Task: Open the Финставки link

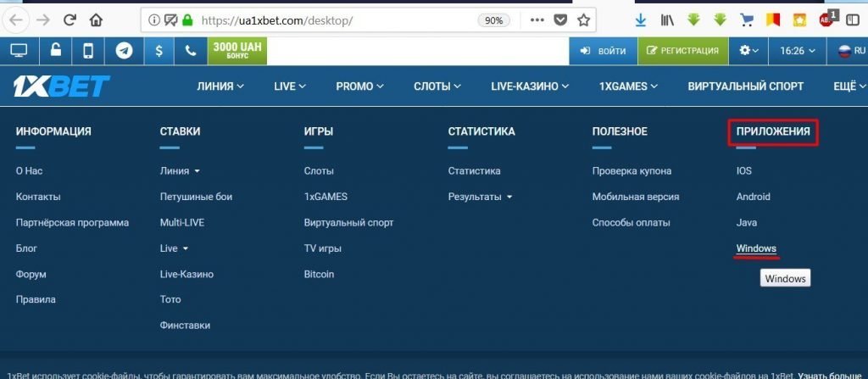Action: click(x=185, y=326)
